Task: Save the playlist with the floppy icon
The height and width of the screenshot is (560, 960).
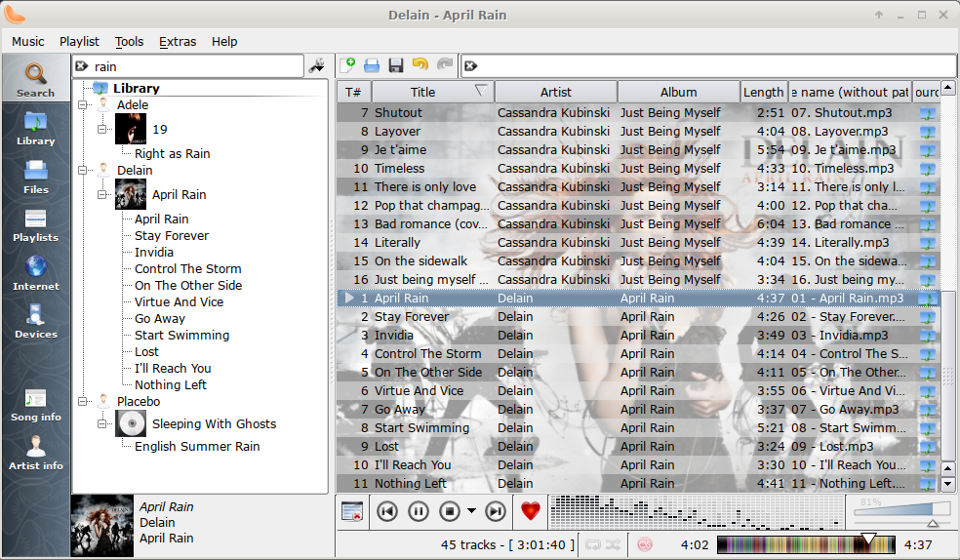Action: [396, 64]
